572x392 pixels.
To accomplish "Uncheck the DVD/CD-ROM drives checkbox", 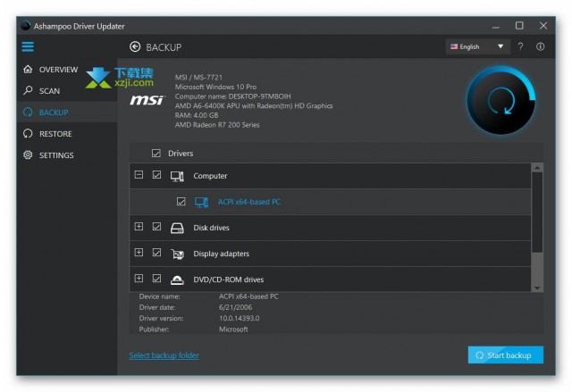I will pos(156,279).
